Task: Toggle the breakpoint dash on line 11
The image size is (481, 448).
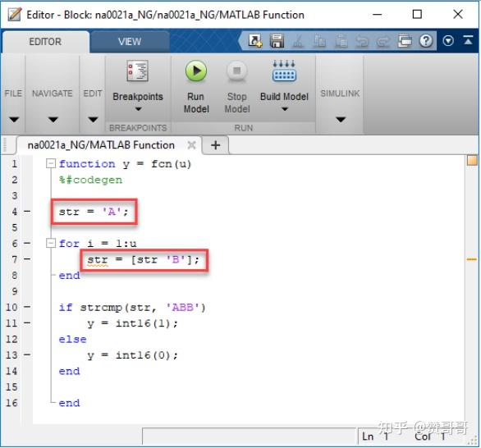Action: pyautogui.click(x=27, y=323)
